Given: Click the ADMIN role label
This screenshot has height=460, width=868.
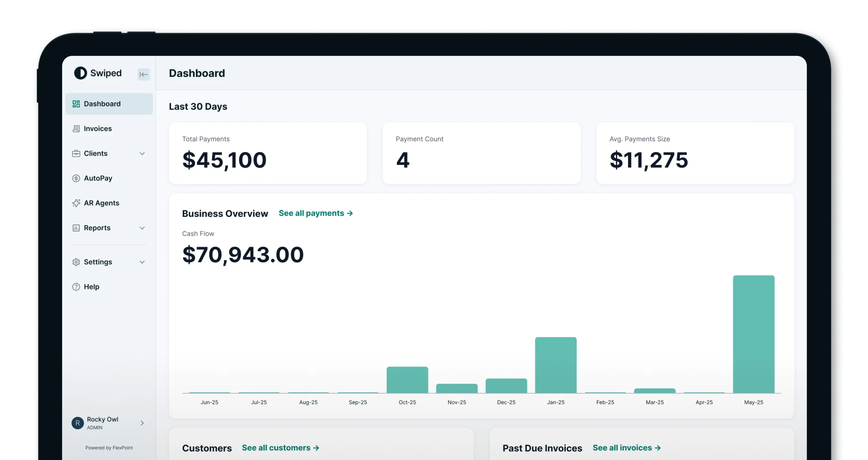Looking at the screenshot, I should click(x=95, y=427).
